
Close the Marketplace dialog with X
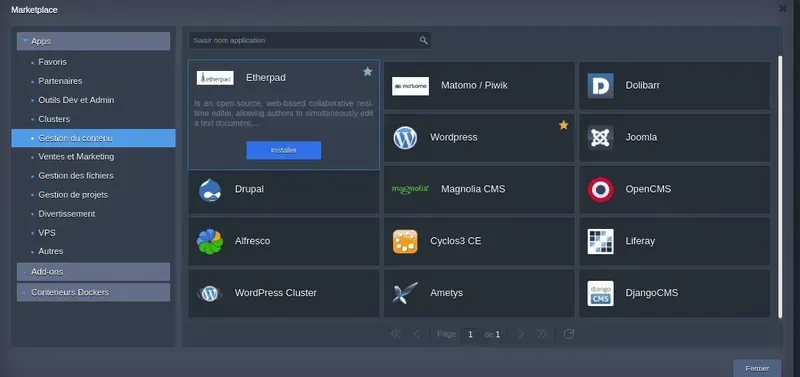point(782,8)
